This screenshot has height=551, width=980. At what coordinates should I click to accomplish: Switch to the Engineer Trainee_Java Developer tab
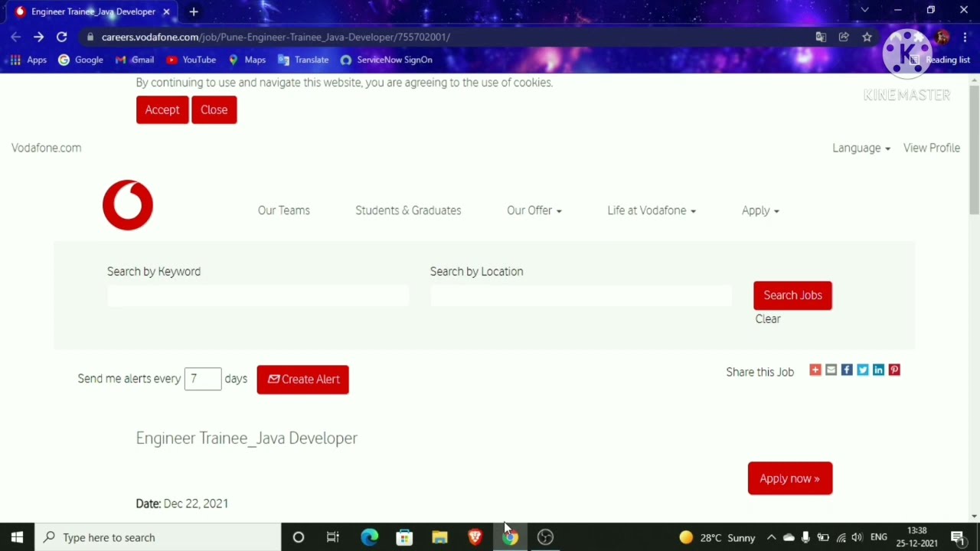[92, 11]
